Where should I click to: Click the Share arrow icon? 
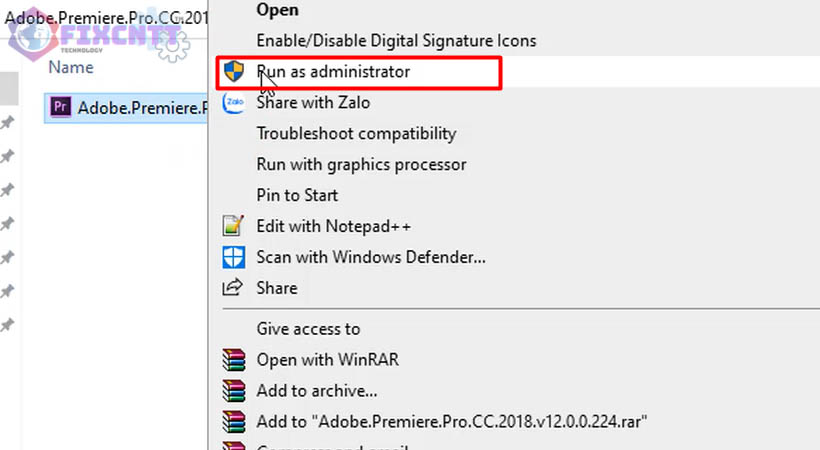233,288
